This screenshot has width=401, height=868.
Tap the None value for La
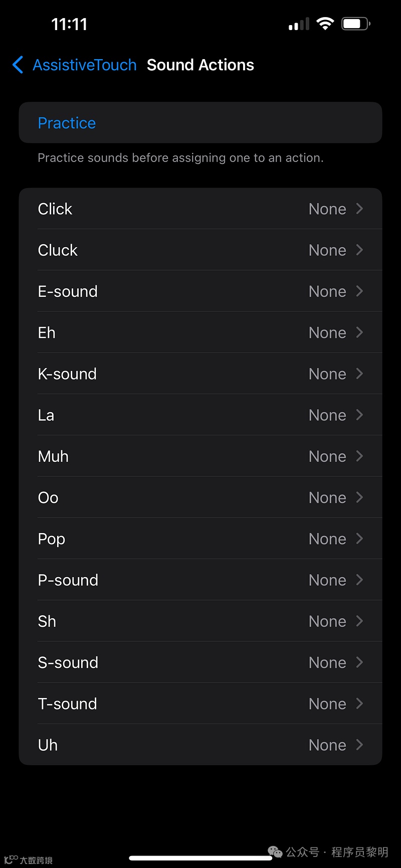(327, 415)
